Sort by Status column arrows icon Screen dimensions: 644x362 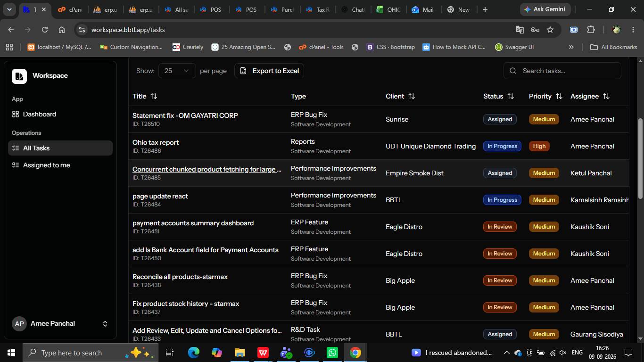(x=511, y=96)
